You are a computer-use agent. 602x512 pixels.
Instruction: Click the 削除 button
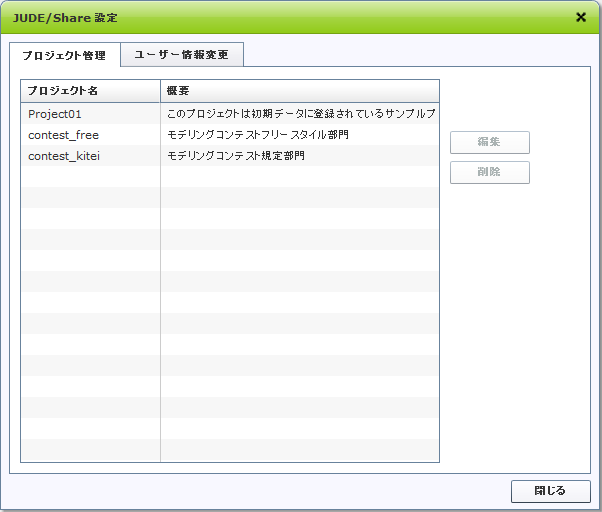490,172
